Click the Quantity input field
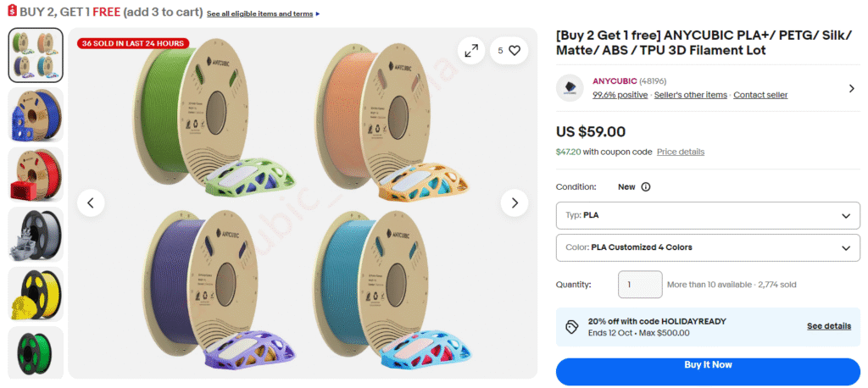The width and height of the screenshot is (868, 388). coord(640,285)
